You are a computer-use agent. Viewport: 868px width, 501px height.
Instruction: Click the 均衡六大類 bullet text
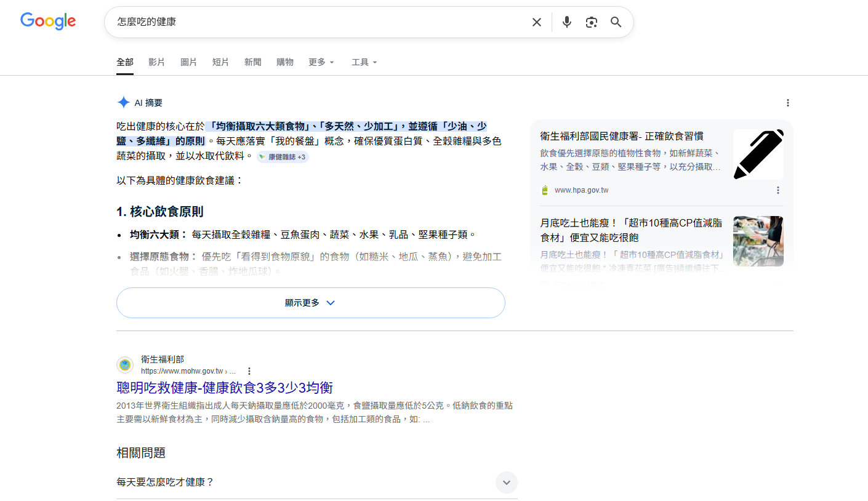pos(302,234)
